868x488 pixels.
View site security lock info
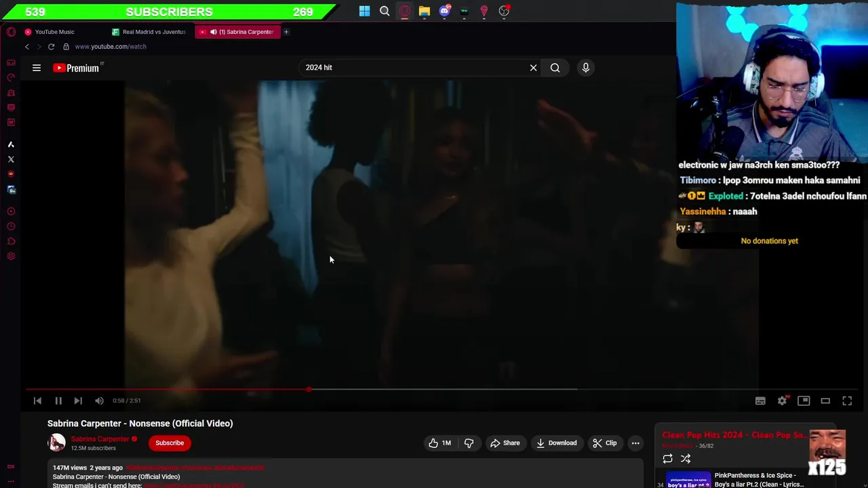[x=66, y=47]
